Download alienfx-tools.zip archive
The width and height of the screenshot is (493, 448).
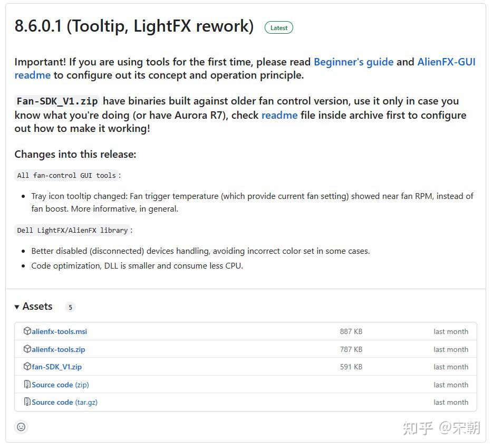click(58, 349)
